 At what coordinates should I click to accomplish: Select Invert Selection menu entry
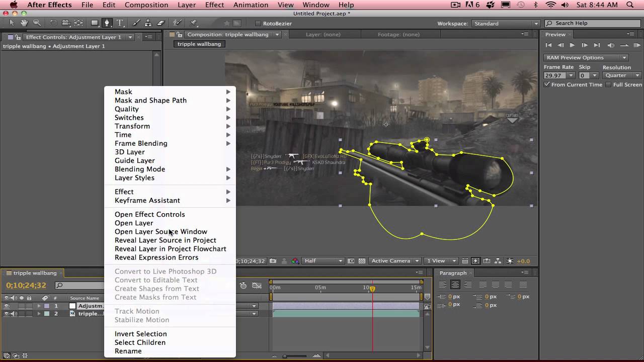pyautogui.click(x=170, y=334)
